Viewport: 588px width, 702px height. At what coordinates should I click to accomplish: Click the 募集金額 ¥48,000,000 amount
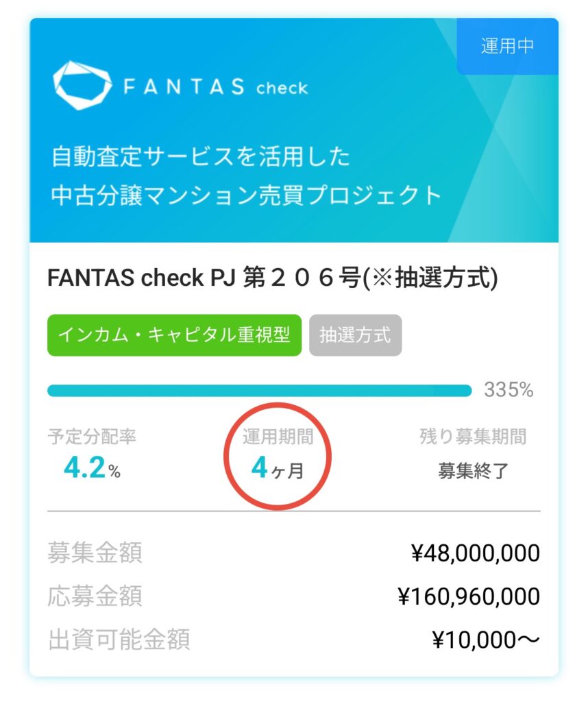[476, 553]
